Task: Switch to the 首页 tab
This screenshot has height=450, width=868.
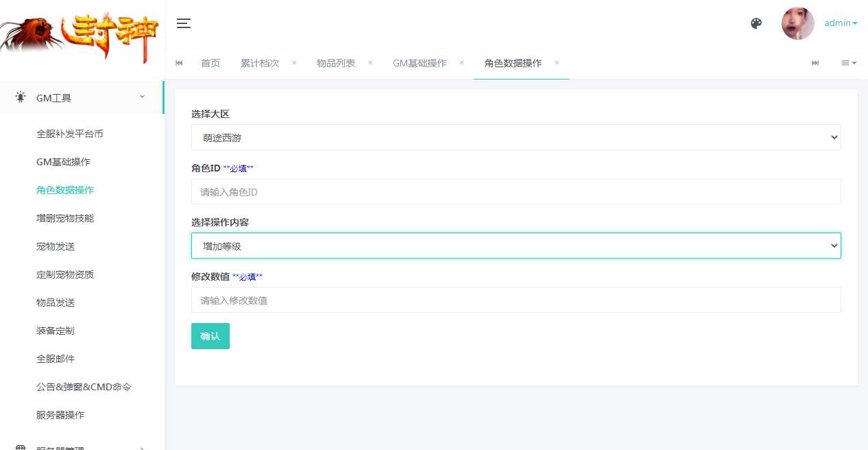Action: pos(210,63)
